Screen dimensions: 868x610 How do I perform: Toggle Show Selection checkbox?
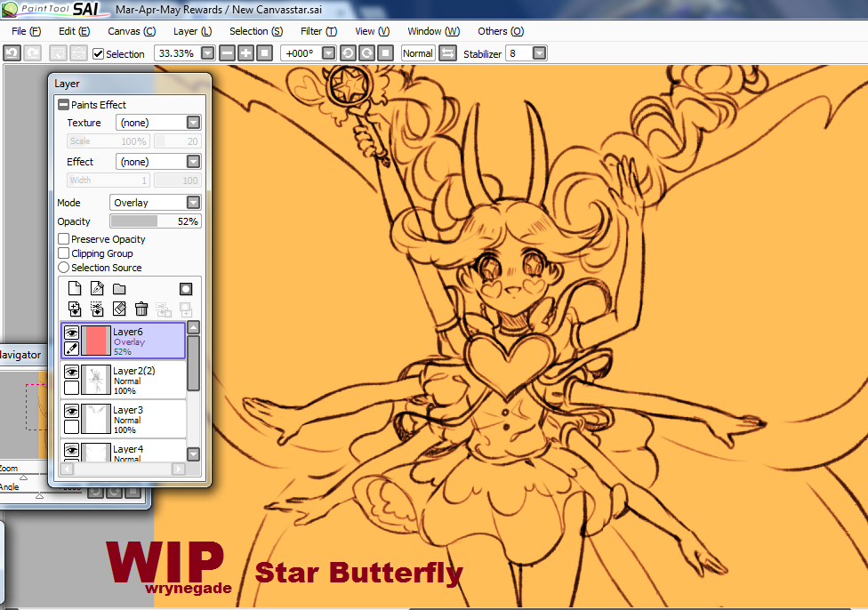(x=98, y=53)
